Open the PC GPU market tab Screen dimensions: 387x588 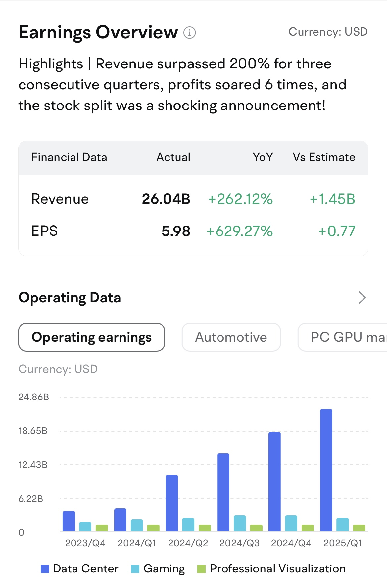point(343,337)
